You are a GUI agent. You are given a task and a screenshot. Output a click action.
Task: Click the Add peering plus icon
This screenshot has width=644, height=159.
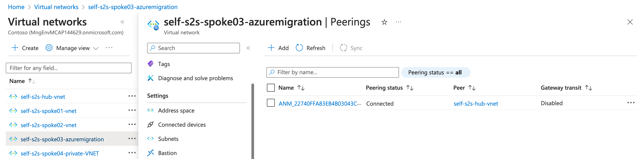271,48
